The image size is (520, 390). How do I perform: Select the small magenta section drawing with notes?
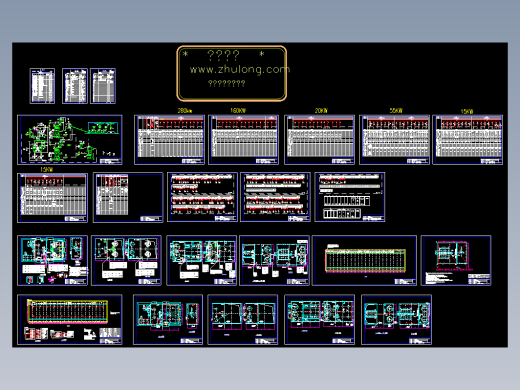click(x=456, y=260)
